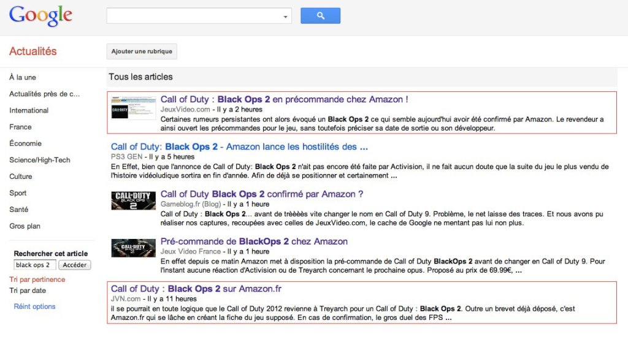Click snippet beginning 'En Effet, bien que l'annonce'
628x364 pixels.
click(x=359, y=171)
